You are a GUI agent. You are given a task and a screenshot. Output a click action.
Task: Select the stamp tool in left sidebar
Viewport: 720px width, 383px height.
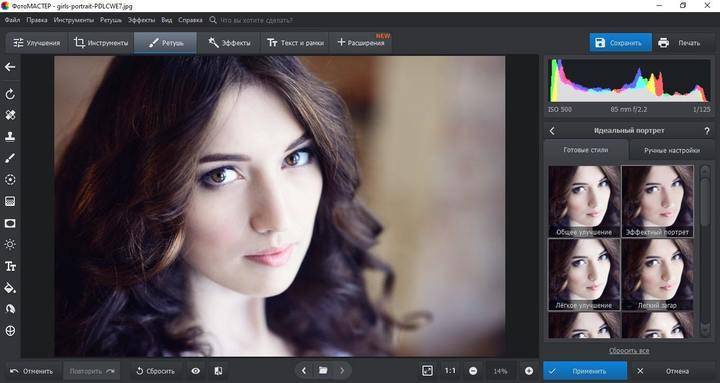[10, 136]
